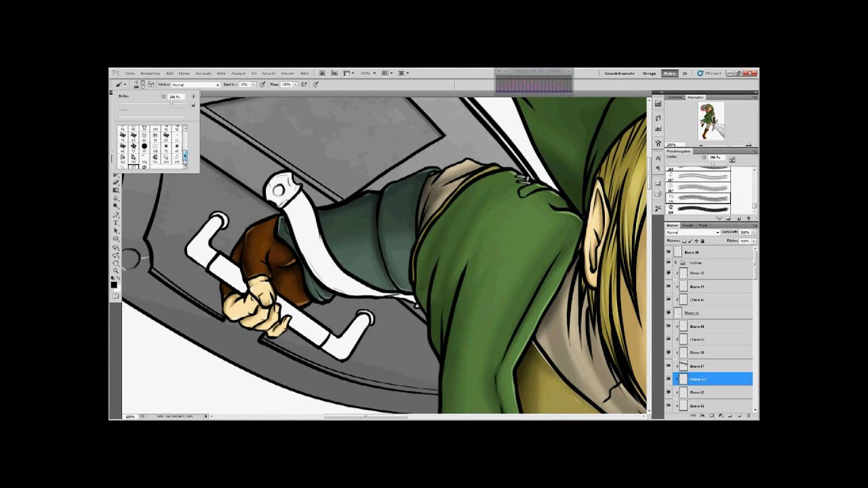Open the zoom level 200% dropdown
Viewport: 868px width, 488px height.
[368, 73]
